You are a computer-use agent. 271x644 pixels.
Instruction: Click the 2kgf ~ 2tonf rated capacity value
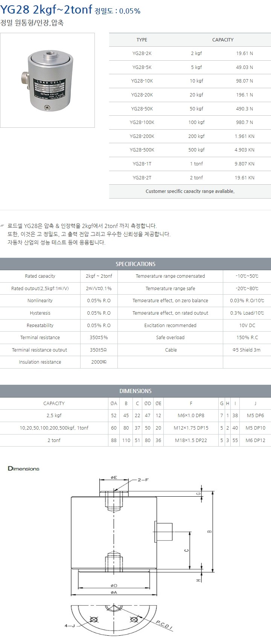tap(99, 276)
